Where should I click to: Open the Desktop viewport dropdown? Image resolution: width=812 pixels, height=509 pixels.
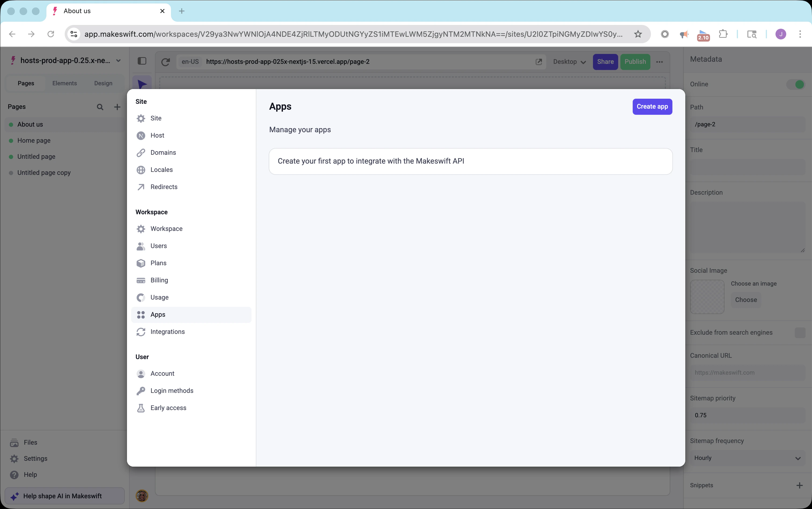click(569, 62)
